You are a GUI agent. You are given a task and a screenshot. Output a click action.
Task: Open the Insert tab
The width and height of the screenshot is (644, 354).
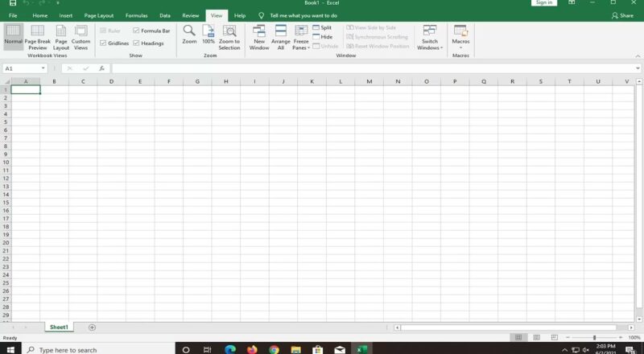66,15
